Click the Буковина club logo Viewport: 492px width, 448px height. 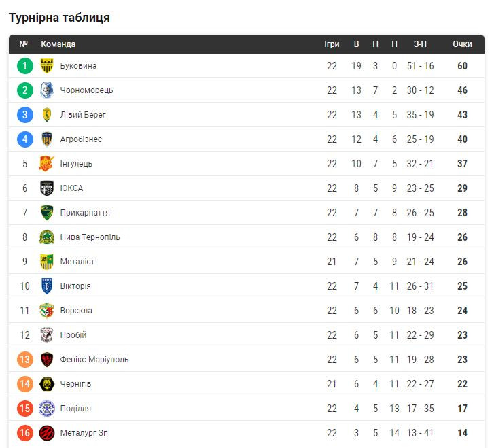pos(47,66)
